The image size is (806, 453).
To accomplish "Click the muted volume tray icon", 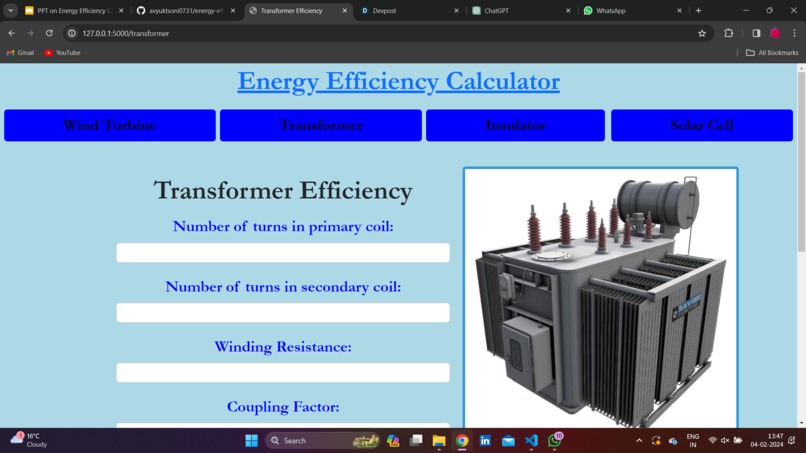I will (725, 441).
